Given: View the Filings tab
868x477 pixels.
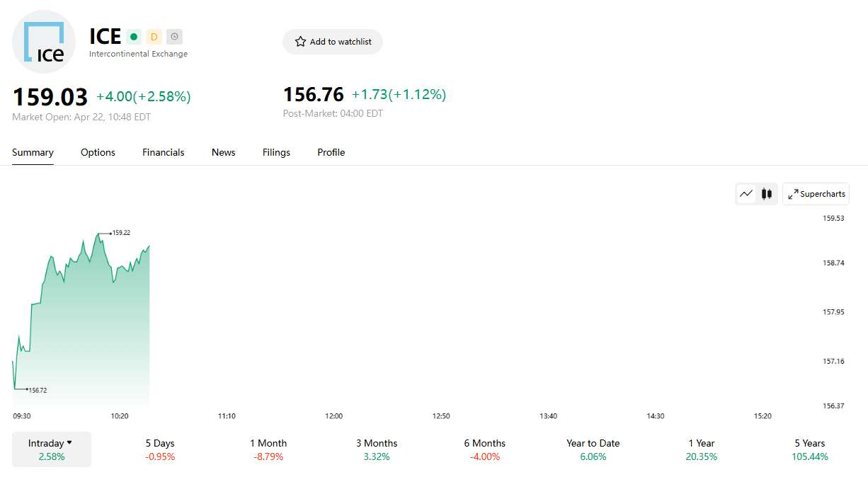Looking at the screenshot, I should (x=276, y=152).
